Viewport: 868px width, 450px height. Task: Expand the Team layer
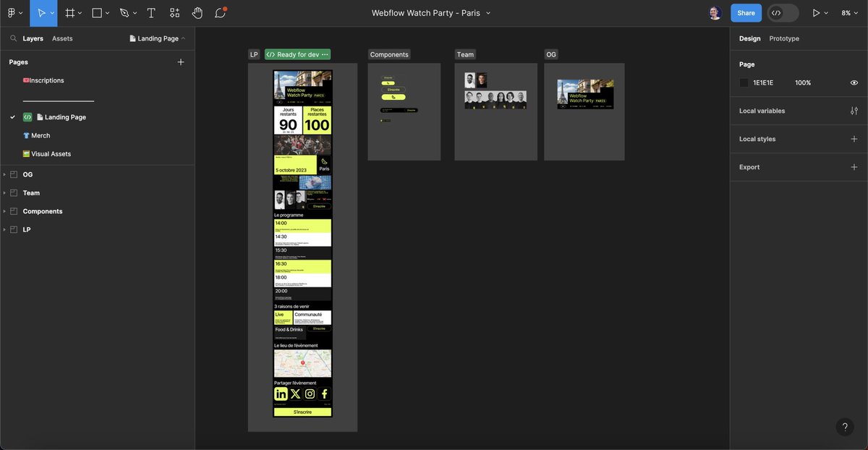4,193
